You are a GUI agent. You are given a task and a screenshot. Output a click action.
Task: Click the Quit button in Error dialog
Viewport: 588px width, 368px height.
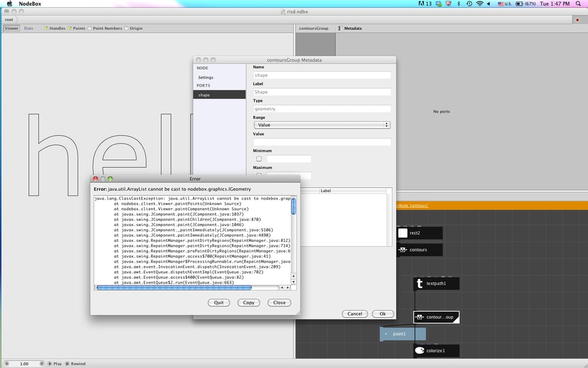coord(219,303)
